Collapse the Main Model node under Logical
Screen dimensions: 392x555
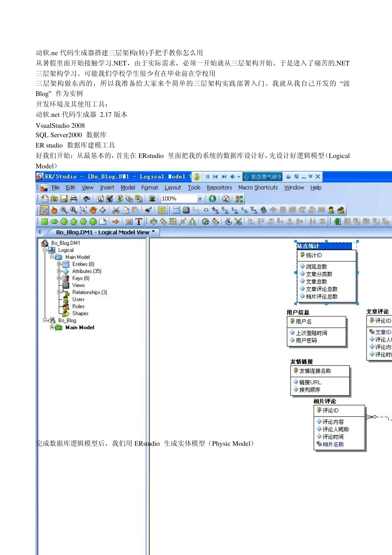[52, 257]
